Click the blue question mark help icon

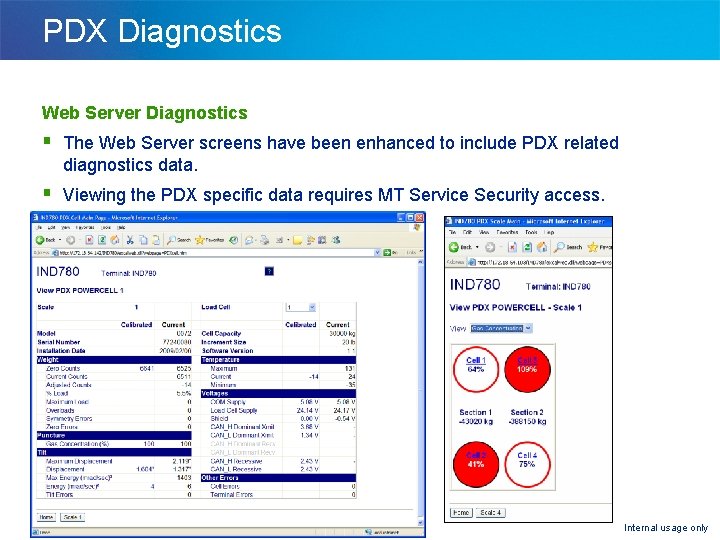click(269, 271)
